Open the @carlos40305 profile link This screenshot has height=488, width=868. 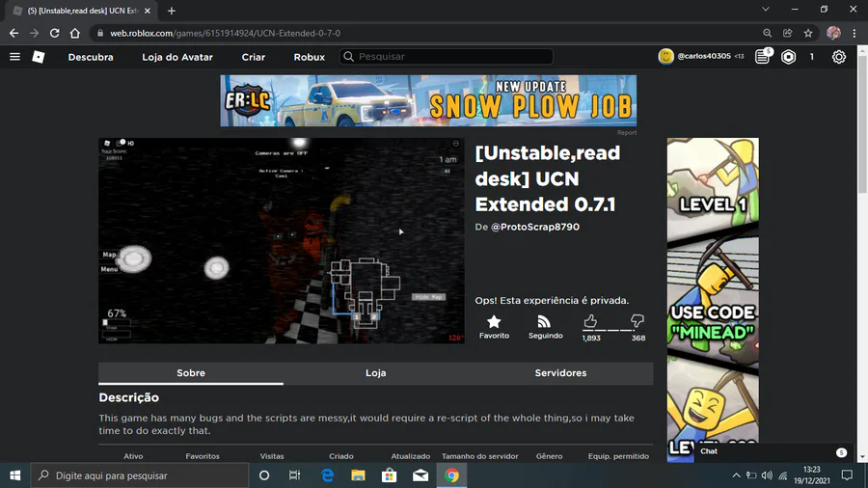(704, 57)
